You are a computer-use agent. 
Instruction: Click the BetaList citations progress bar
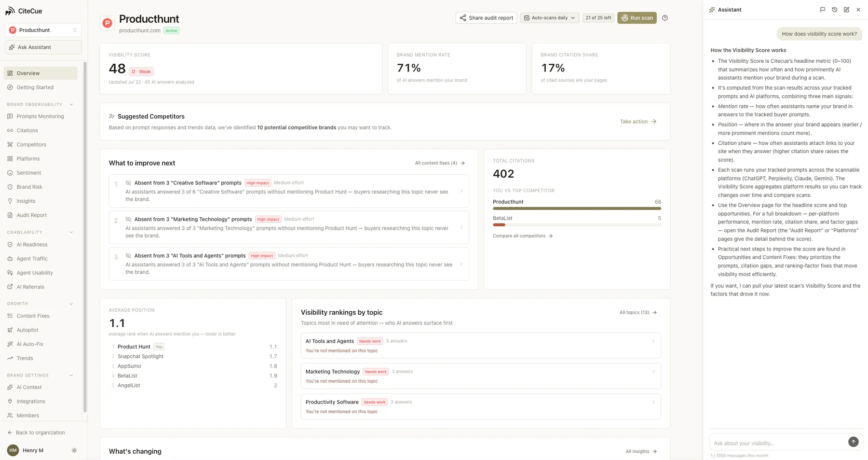click(x=577, y=225)
